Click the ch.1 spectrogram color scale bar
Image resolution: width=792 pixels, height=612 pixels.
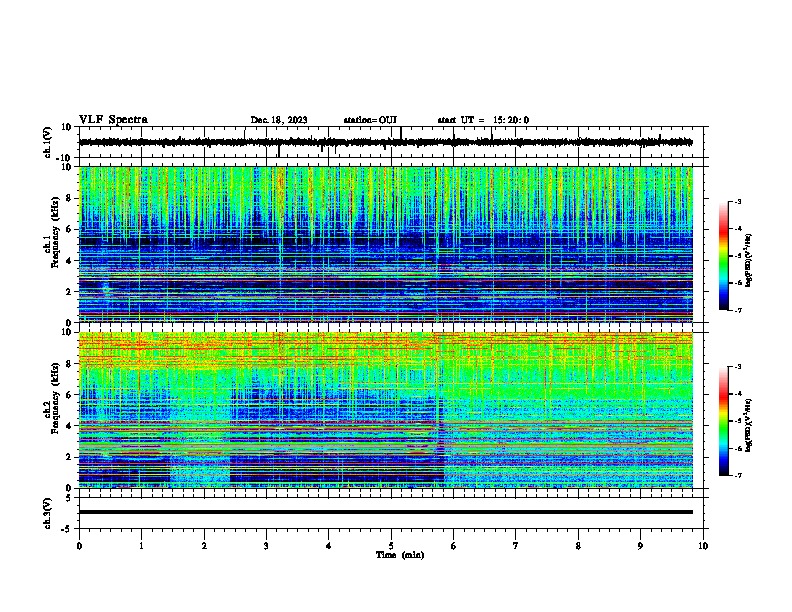724,256
